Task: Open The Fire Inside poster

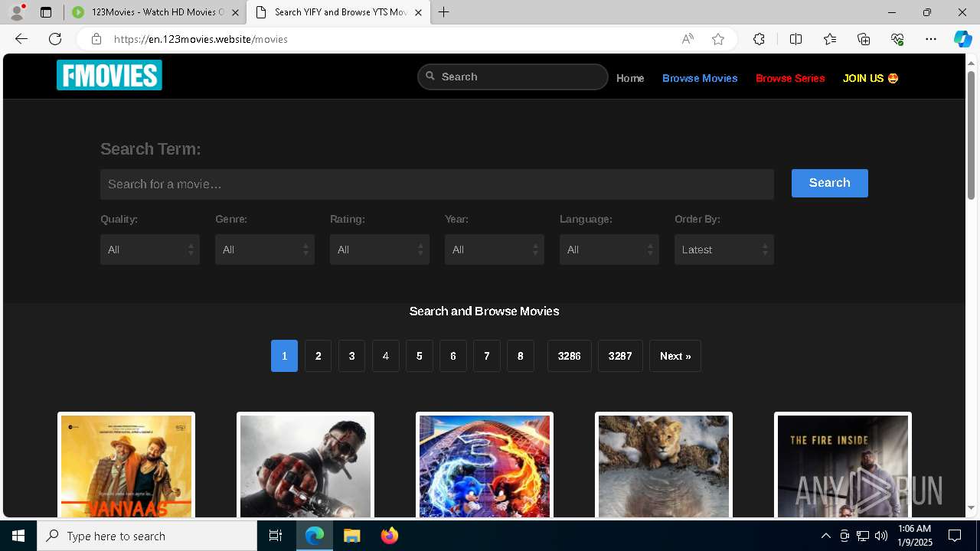Action: [843, 466]
